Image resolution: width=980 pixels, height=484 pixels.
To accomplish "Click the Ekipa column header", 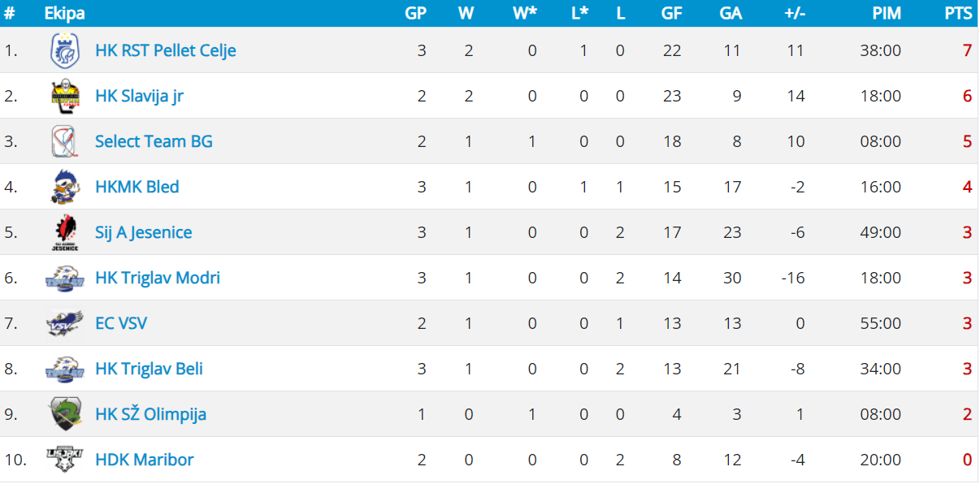I will pyautogui.click(x=64, y=13).
